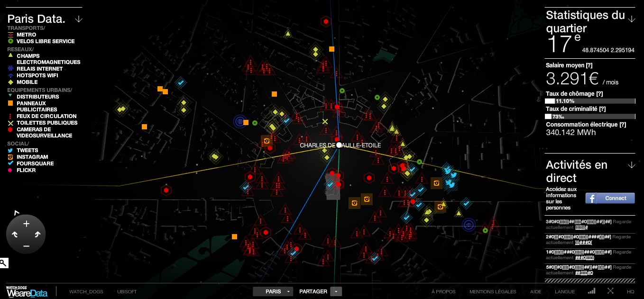
Task: Rotate map right with the clockwise arrow
Action: [37, 235]
